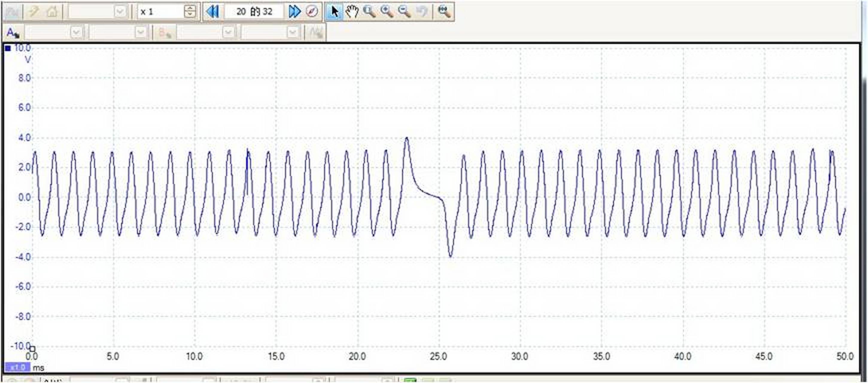Click the 4.0 voltage axis label
This screenshot has height=383, width=868.
pyautogui.click(x=24, y=137)
